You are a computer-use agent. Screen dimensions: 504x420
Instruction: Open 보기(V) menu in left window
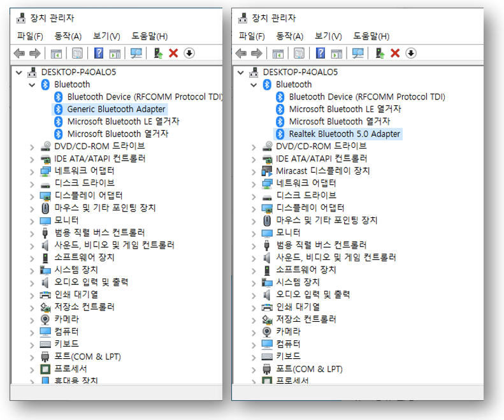pos(106,36)
